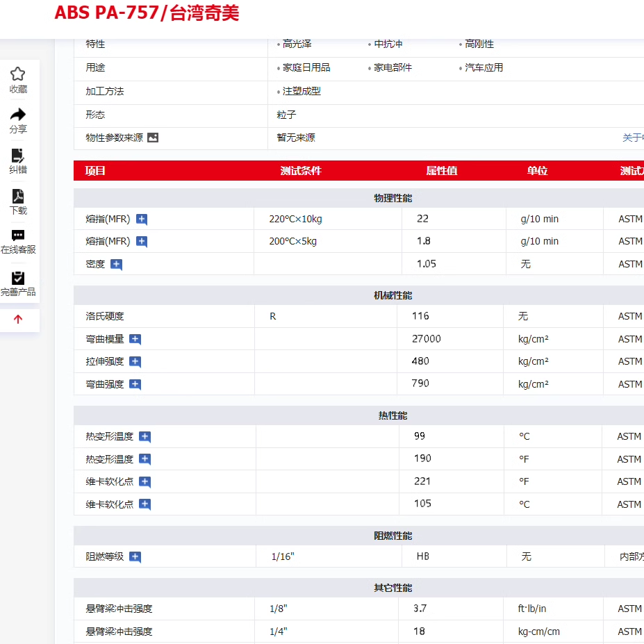Click the 物理性能 section heading
Screen dimensions: 644x644
point(393,198)
